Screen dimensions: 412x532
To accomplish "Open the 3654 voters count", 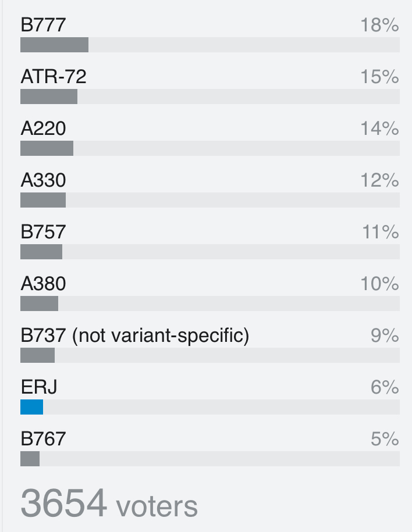I will [x=109, y=503].
